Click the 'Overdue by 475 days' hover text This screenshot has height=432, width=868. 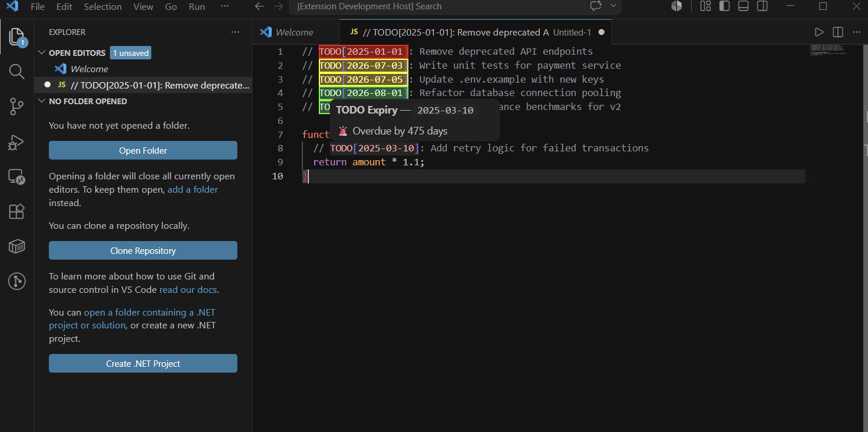point(400,131)
